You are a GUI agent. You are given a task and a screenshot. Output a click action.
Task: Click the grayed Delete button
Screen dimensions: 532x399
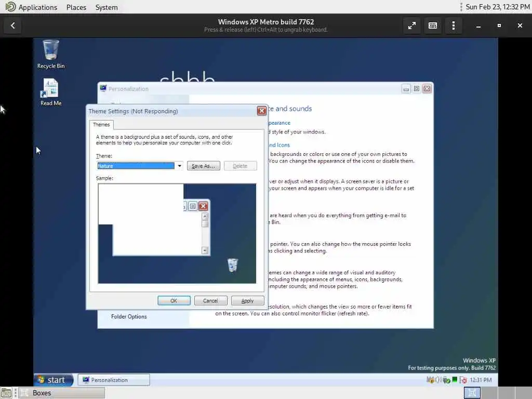pyautogui.click(x=240, y=166)
